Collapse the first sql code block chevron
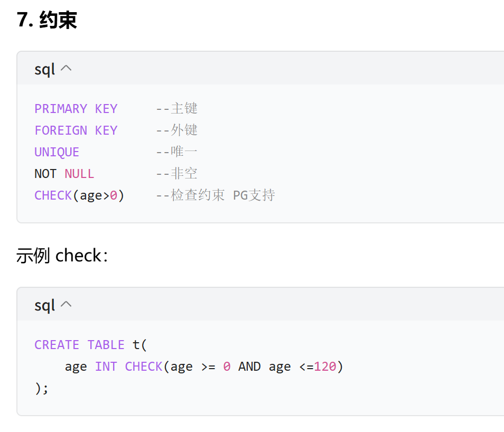Viewport: 504px width, 432px height. 66,69
